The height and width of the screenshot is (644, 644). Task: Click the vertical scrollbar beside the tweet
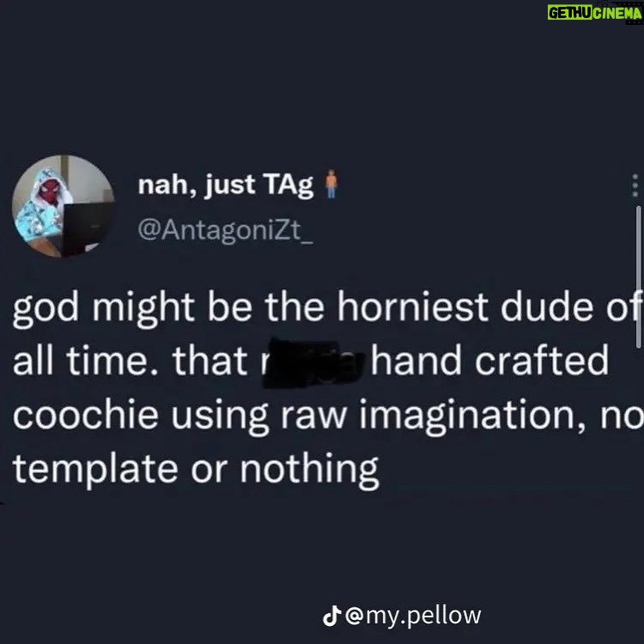pyautogui.click(x=638, y=277)
